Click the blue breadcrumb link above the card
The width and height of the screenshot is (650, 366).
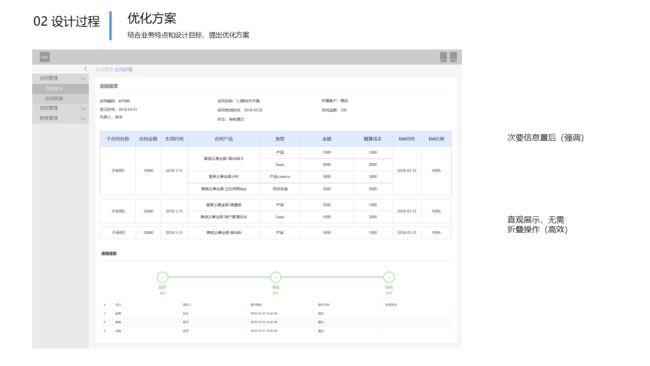[x=124, y=70]
